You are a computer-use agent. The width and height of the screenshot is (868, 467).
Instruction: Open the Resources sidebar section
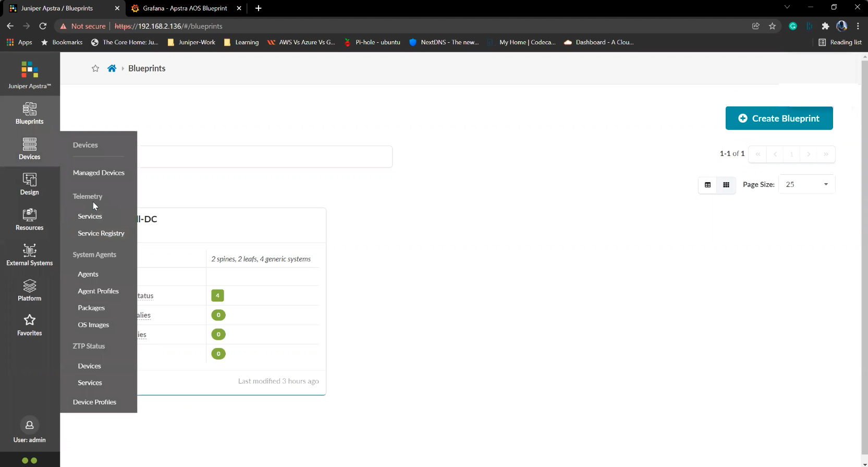30,220
